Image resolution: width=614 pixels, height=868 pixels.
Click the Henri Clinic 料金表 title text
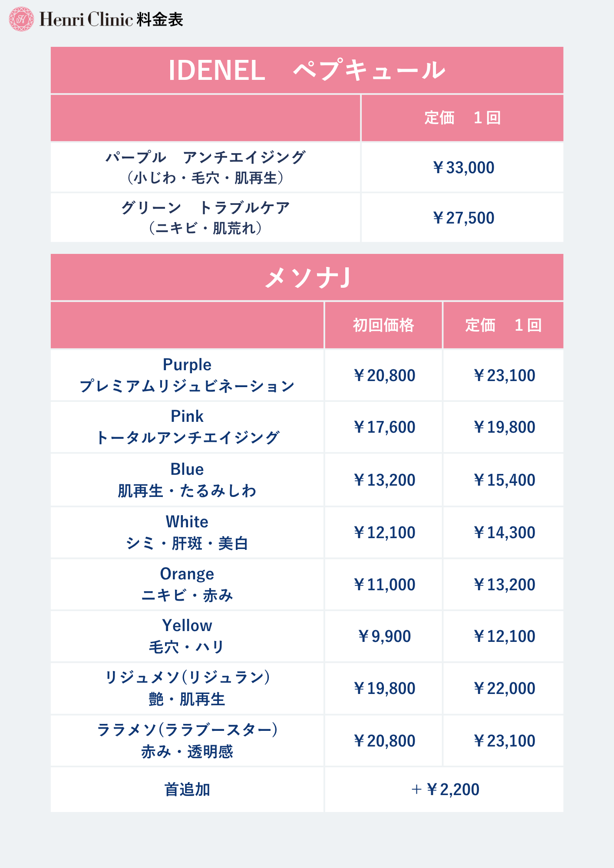pos(112,20)
